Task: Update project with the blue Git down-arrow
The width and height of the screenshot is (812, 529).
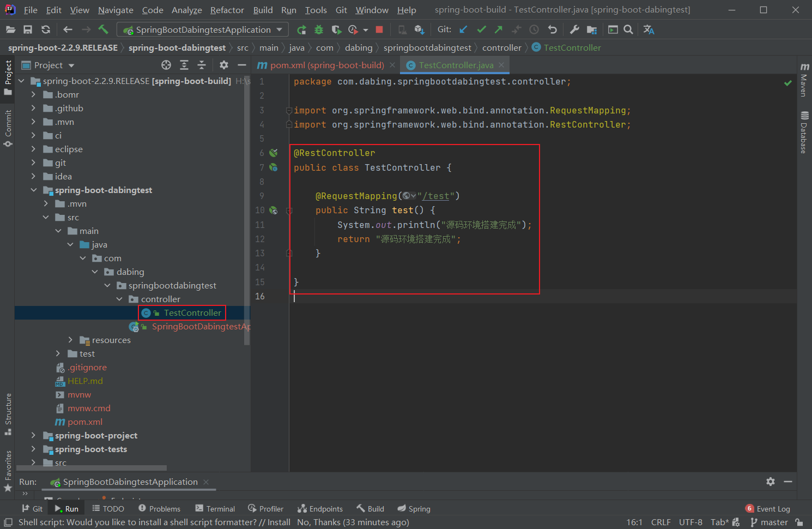Action: point(464,29)
